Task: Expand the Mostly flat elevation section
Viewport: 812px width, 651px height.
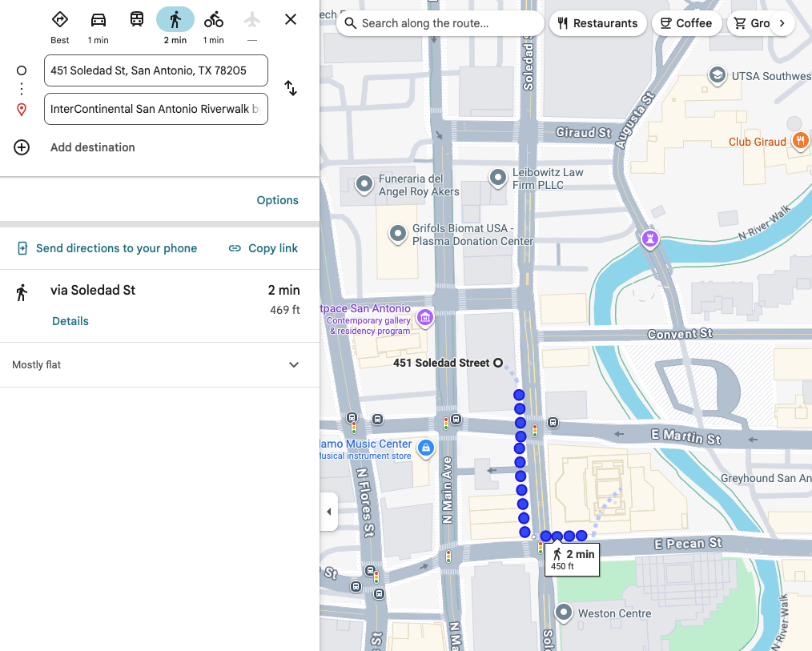Action: 159,364
